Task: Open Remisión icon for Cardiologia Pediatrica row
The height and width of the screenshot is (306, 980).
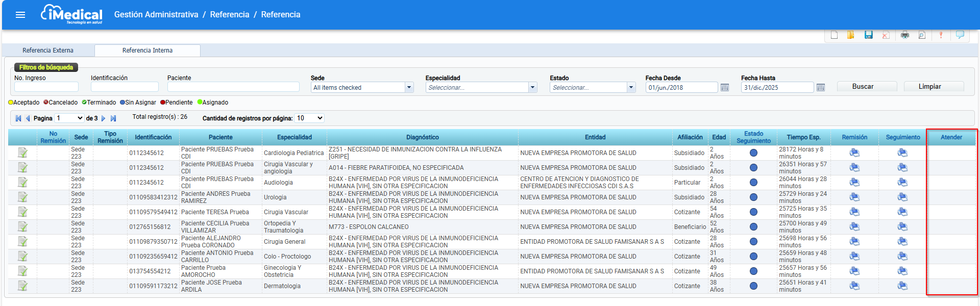Action: pyautogui.click(x=854, y=152)
